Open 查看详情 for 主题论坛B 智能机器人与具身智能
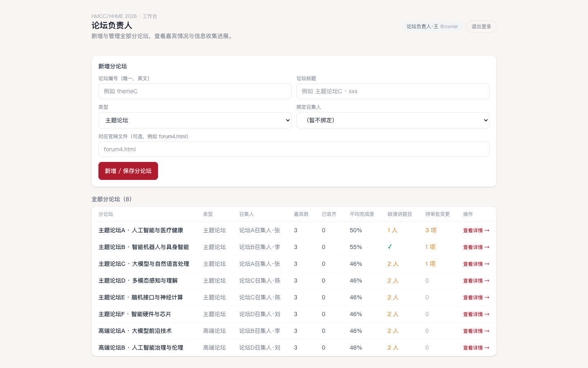 pyautogui.click(x=476, y=247)
